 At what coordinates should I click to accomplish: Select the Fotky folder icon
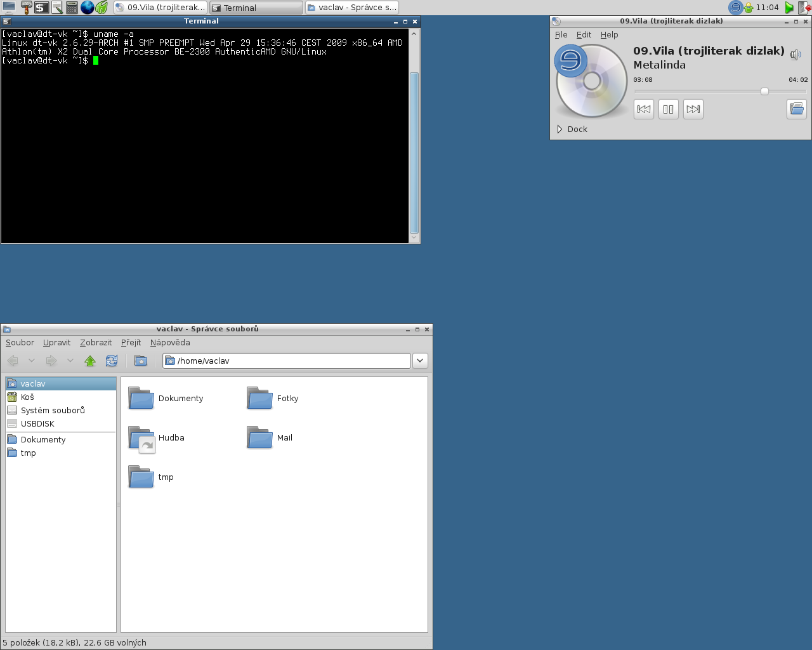[x=259, y=398]
